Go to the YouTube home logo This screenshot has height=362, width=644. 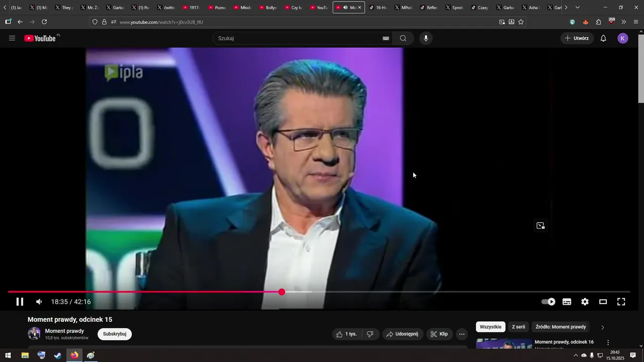click(40, 38)
